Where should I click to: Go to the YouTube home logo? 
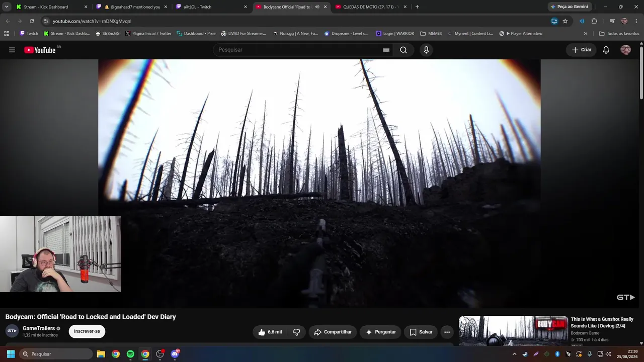click(x=40, y=50)
